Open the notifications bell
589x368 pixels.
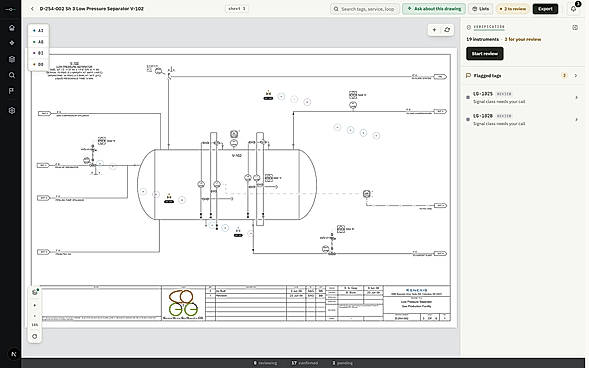[574, 9]
